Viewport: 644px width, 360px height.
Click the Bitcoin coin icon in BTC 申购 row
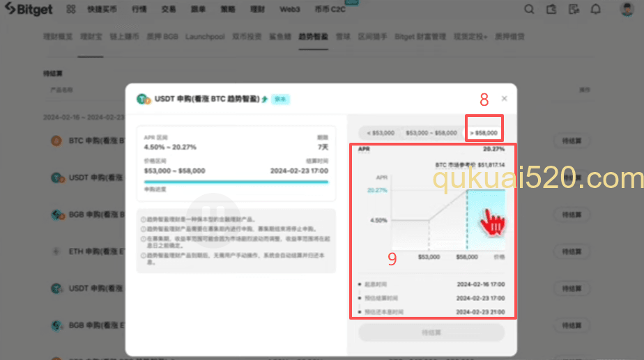(x=56, y=141)
